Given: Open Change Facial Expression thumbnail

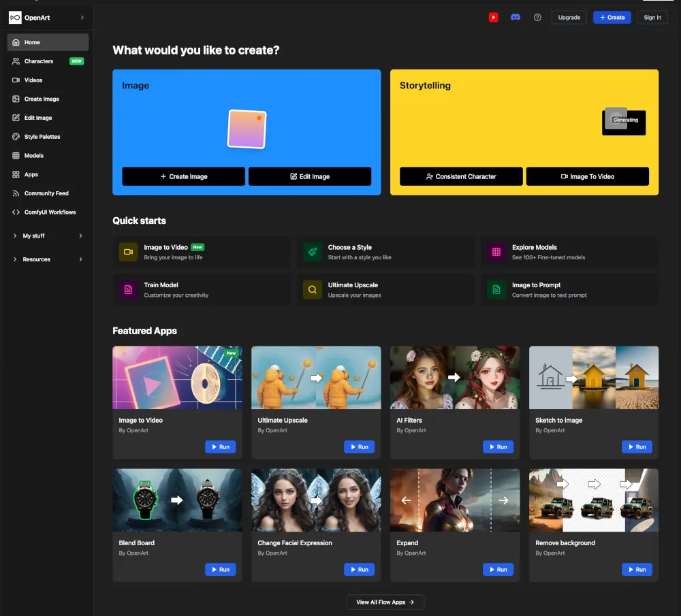Looking at the screenshot, I should pos(316,500).
